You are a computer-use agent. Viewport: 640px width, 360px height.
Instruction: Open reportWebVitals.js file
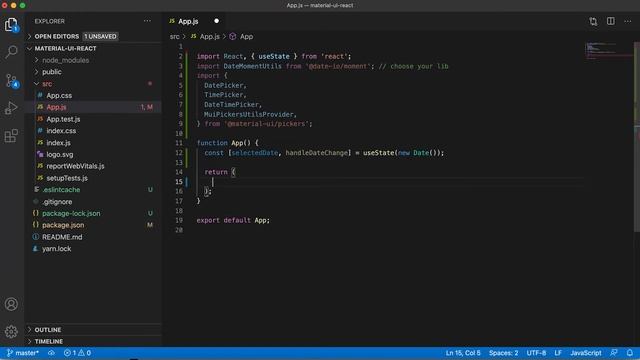[94, 166]
